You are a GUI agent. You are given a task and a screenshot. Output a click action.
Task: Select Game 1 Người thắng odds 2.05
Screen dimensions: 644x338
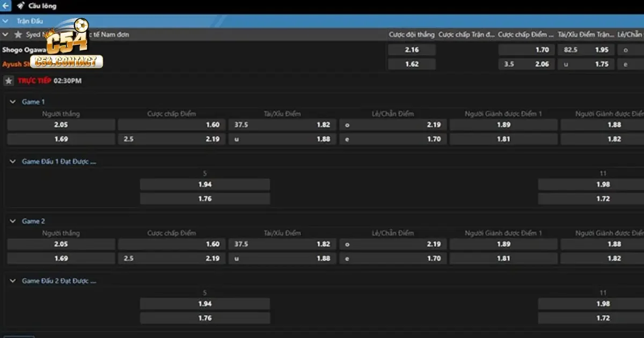61,124
